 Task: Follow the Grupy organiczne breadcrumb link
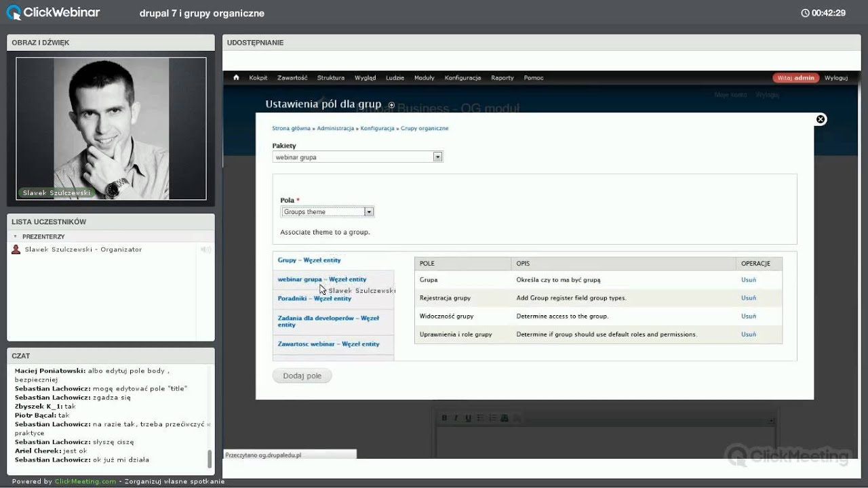click(425, 128)
